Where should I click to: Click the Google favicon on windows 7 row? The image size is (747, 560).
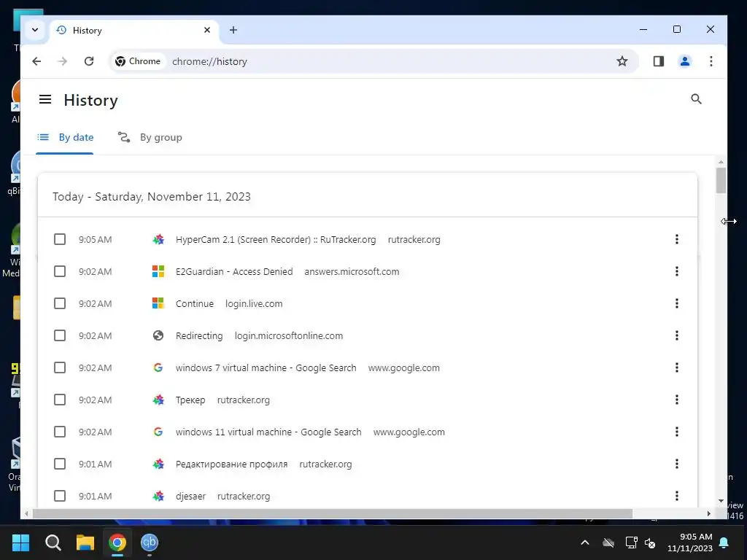158,367
